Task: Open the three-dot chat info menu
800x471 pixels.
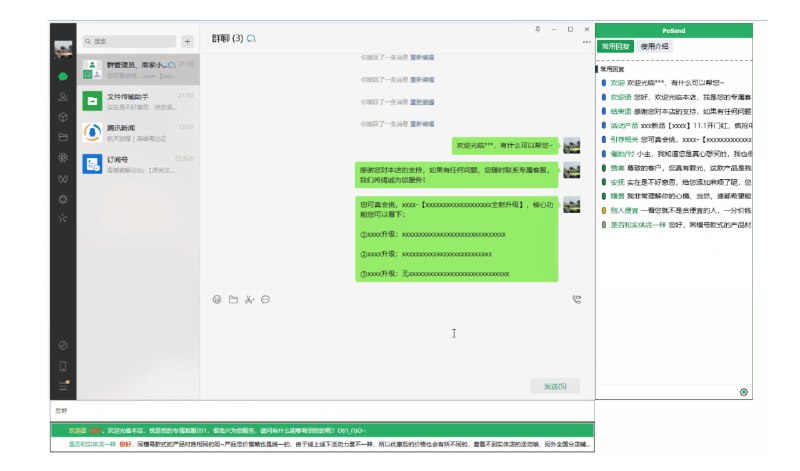Action: (x=586, y=42)
